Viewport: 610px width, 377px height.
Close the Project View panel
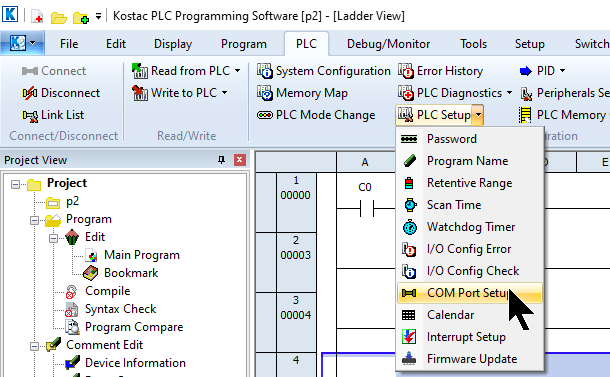240,160
